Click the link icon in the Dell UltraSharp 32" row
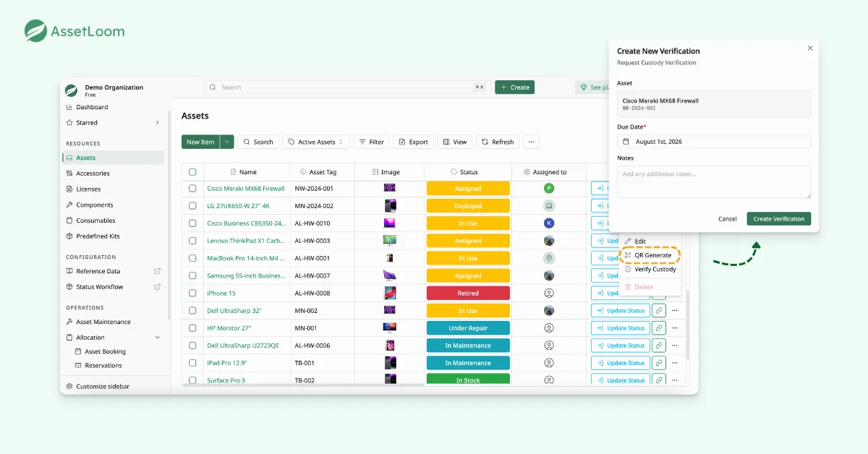 point(659,311)
